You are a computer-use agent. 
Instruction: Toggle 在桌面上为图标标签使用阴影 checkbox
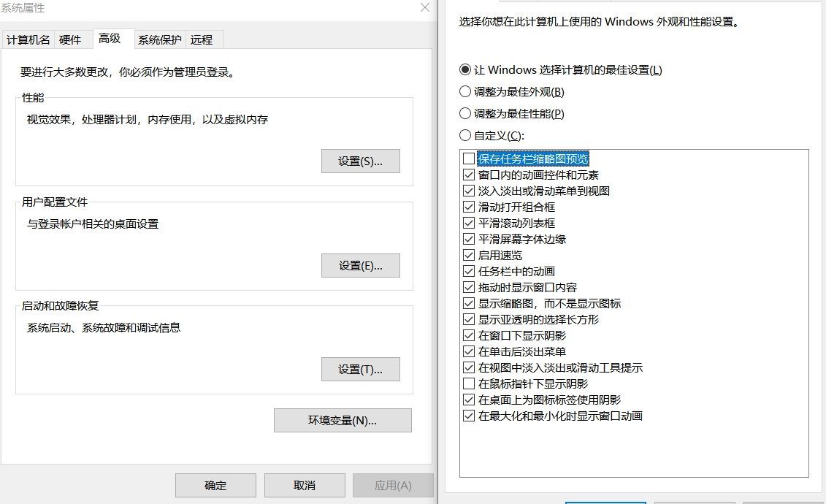tap(469, 400)
